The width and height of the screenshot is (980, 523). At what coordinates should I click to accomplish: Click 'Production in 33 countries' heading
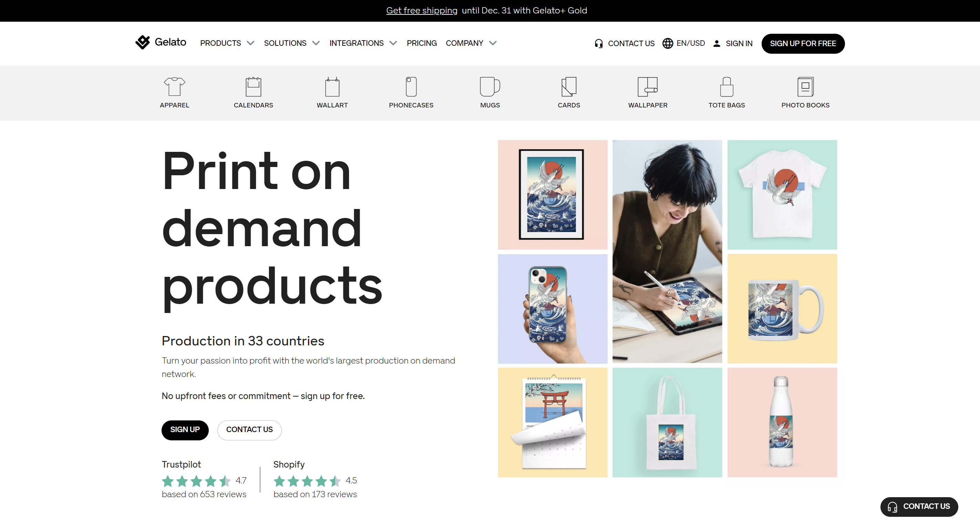pos(243,341)
